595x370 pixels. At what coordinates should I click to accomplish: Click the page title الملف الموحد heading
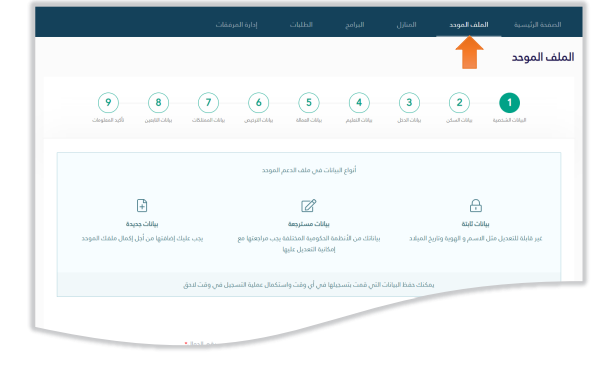tap(543, 57)
